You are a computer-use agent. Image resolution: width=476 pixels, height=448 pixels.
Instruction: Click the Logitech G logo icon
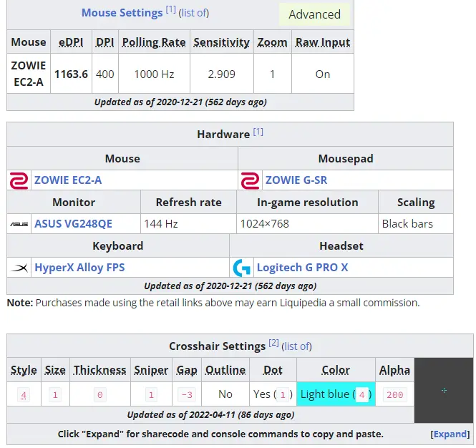point(242,268)
